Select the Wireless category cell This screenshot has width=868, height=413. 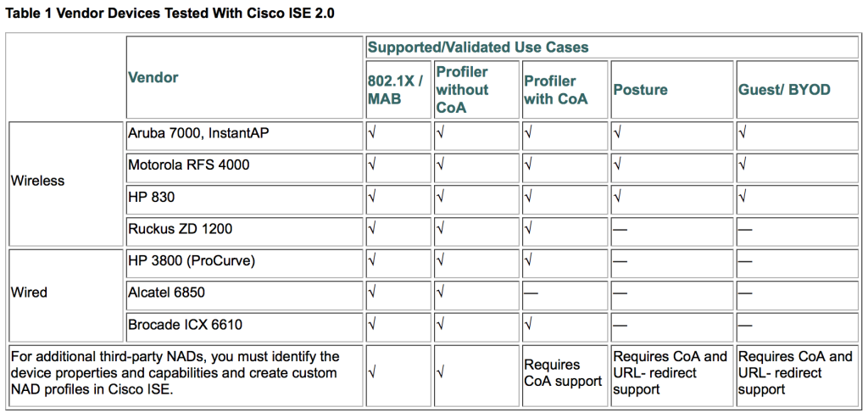point(38,181)
